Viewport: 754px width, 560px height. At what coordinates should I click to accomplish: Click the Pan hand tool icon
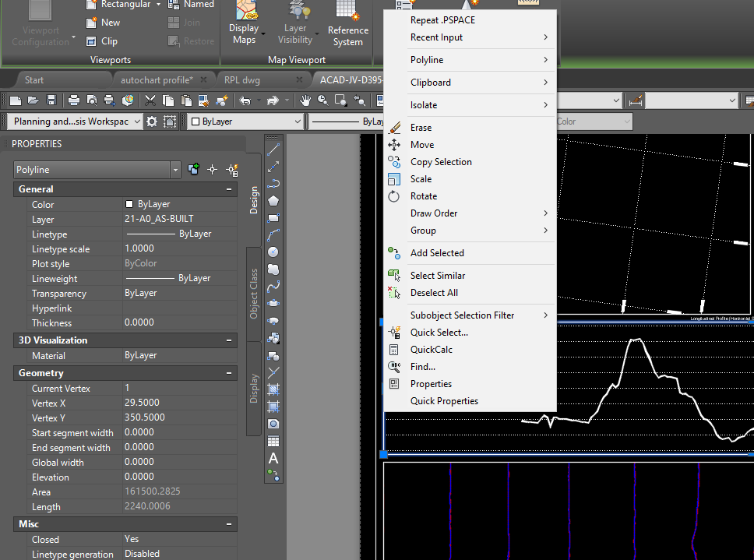[x=305, y=100]
